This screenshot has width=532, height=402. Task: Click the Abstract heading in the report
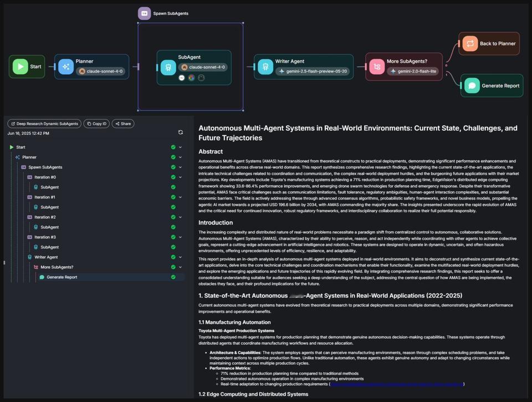click(211, 152)
